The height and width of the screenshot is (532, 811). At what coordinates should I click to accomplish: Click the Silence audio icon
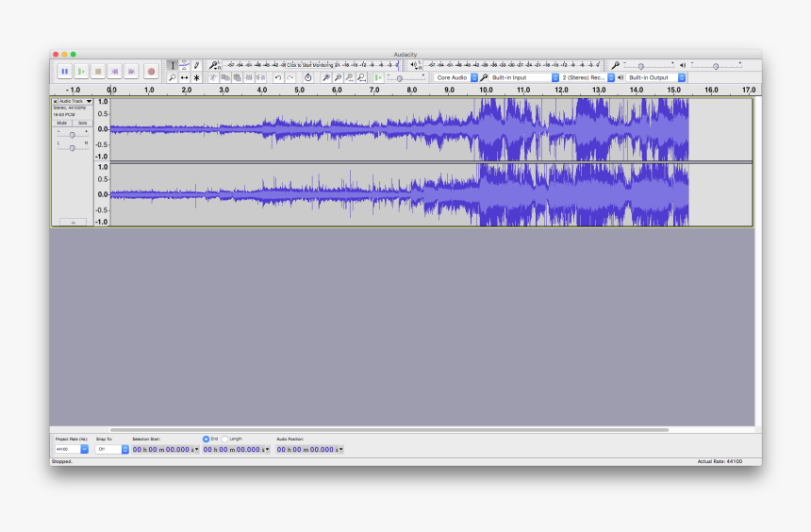pyautogui.click(x=261, y=77)
